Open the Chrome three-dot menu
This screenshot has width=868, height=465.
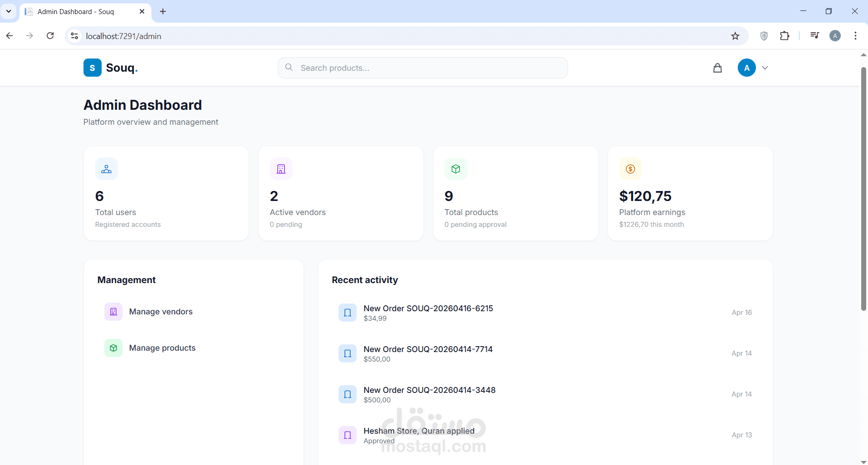pos(855,36)
